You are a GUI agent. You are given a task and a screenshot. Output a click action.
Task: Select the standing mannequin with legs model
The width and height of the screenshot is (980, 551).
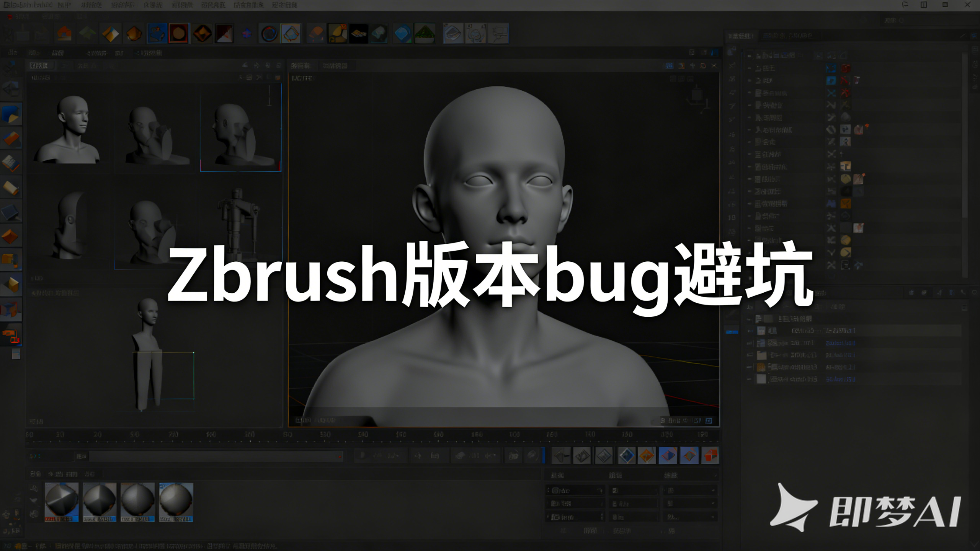pos(148,354)
